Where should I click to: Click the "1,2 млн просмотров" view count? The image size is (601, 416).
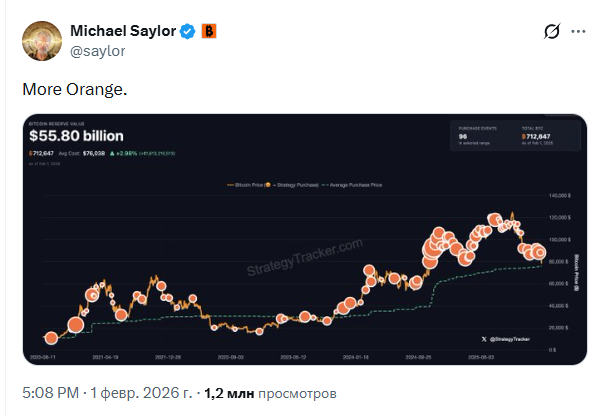[270, 393]
